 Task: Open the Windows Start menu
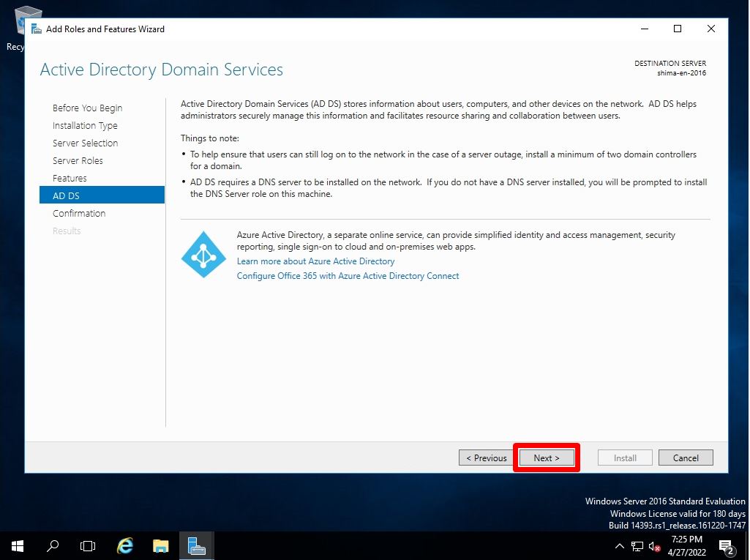click(18, 546)
